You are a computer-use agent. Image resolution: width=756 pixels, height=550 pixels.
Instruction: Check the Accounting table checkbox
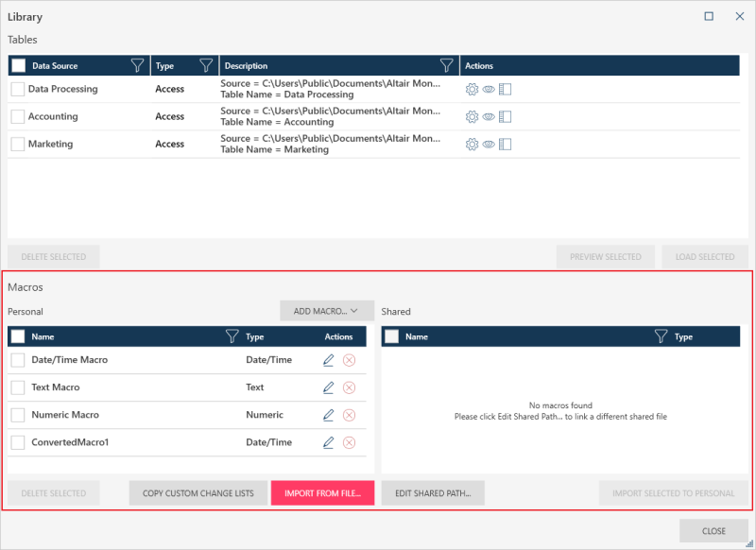(x=18, y=117)
